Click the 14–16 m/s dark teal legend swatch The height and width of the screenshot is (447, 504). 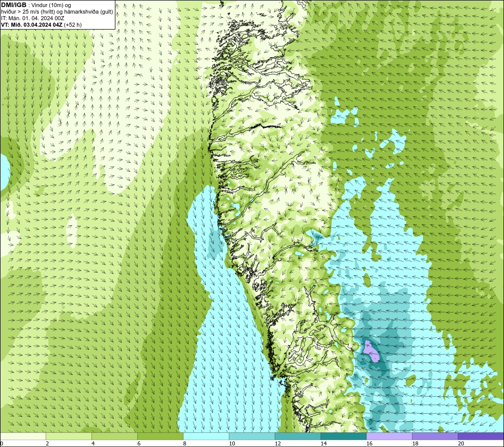coord(343,436)
